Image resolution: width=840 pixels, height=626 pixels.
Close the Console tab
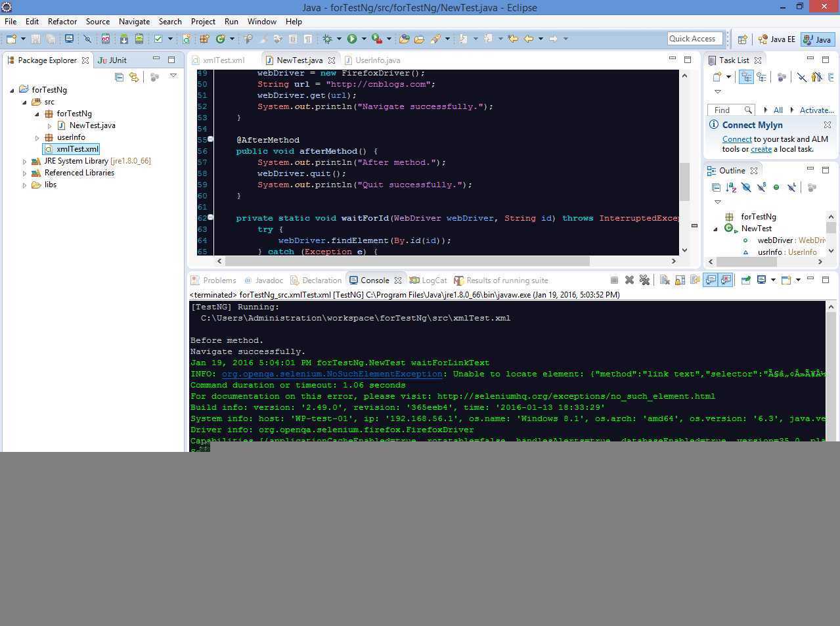(398, 280)
